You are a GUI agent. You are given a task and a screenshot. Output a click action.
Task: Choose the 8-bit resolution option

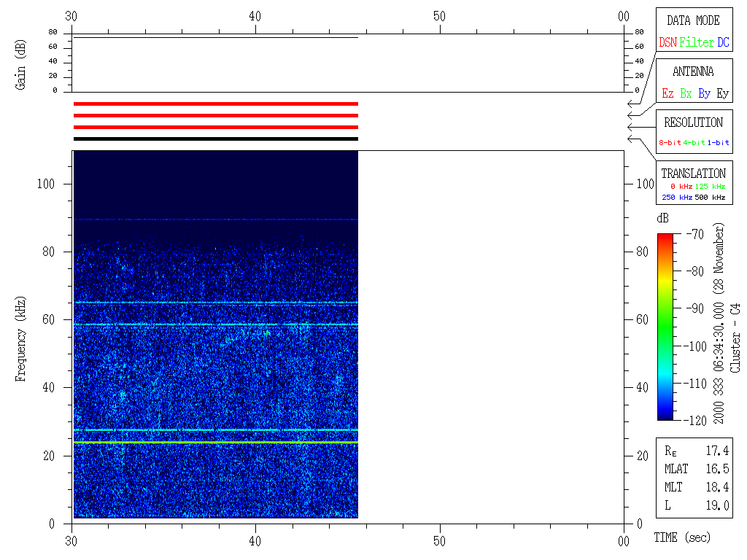point(670,143)
